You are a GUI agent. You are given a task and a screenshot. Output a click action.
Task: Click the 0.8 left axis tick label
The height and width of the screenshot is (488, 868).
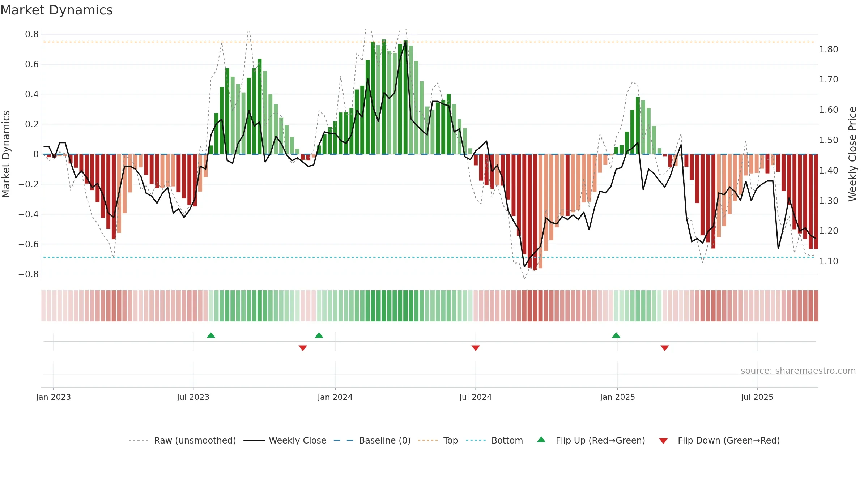click(32, 34)
